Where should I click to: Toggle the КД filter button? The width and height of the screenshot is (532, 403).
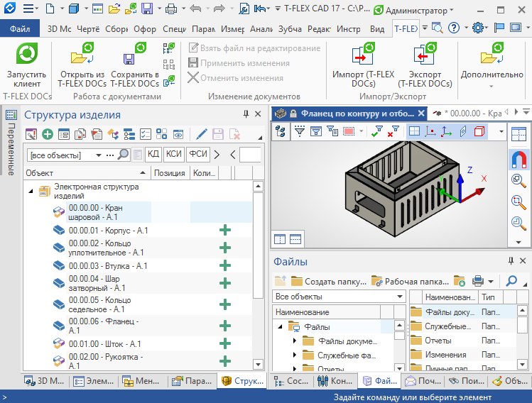point(153,155)
